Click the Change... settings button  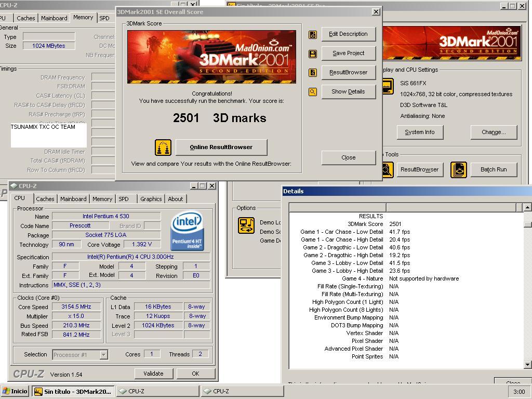pos(494,132)
